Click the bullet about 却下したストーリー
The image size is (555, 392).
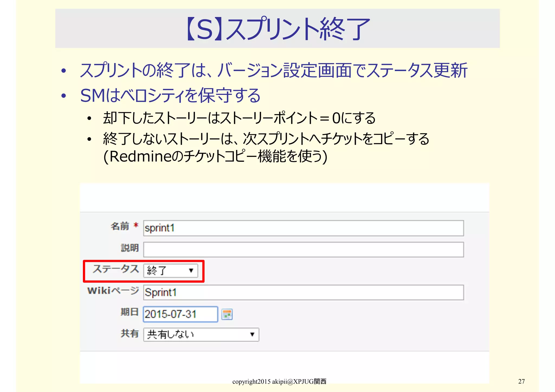coord(239,118)
